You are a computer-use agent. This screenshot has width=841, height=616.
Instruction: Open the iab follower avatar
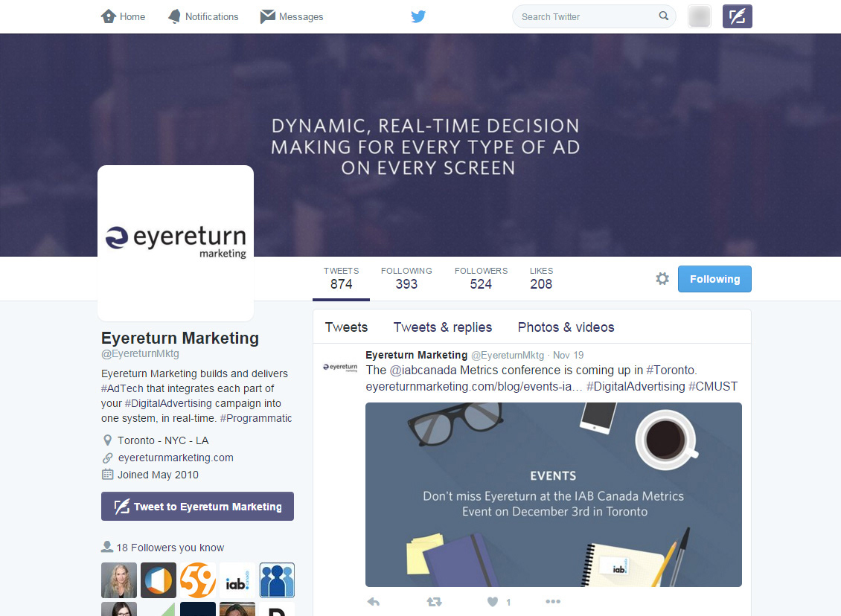[x=237, y=580]
